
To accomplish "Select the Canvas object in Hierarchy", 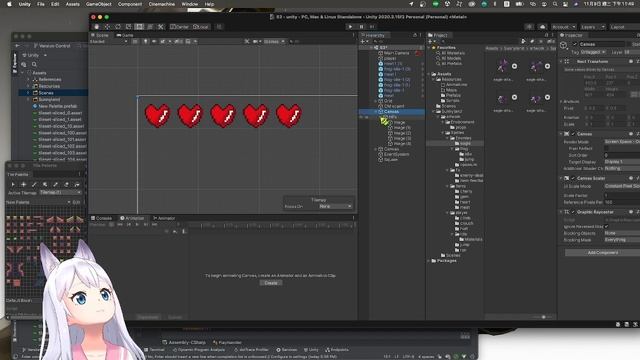I will pos(391,111).
